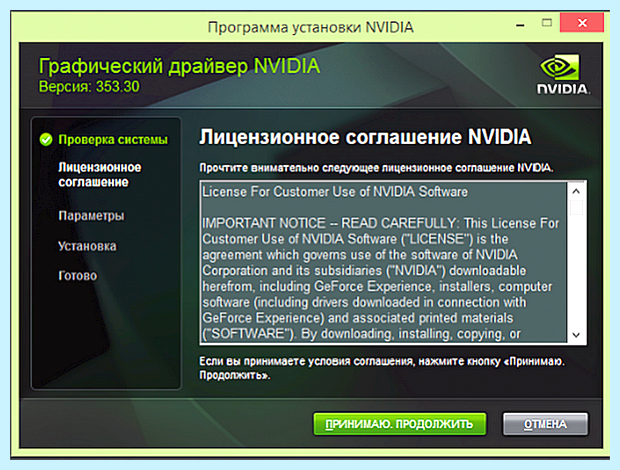The width and height of the screenshot is (620, 470).
Task: Select the Готово step
Action: [x=78, y=276]
